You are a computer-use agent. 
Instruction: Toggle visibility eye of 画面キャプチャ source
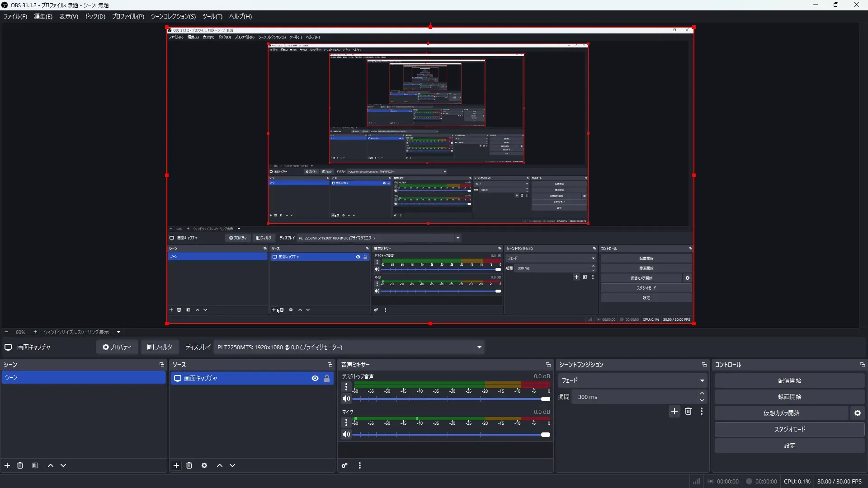click(x=315, y=378)
